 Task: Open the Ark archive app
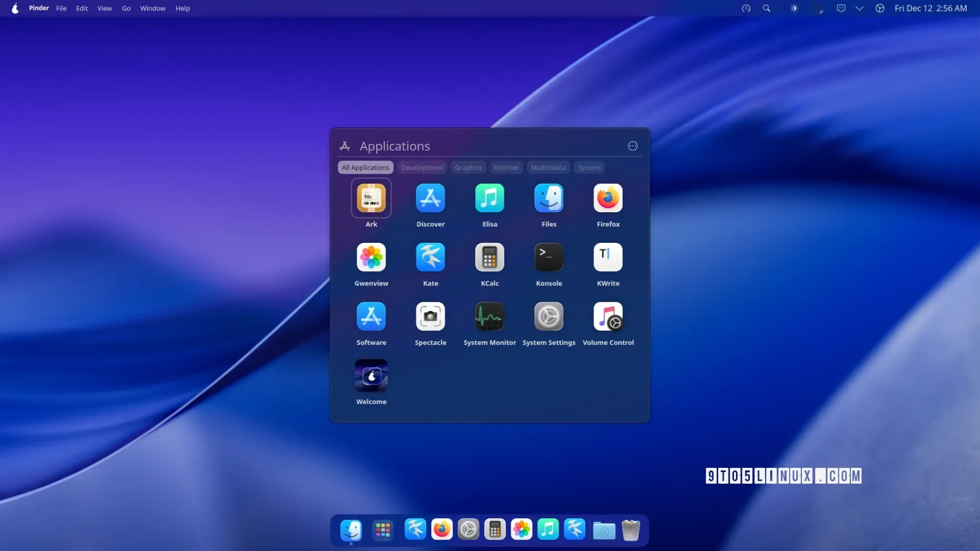(x=371, y=199)
